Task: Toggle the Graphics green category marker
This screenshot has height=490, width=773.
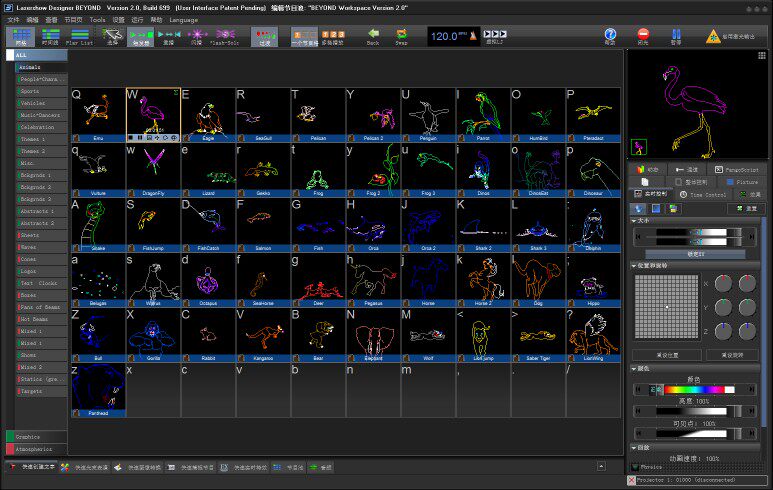Action: 10,436
